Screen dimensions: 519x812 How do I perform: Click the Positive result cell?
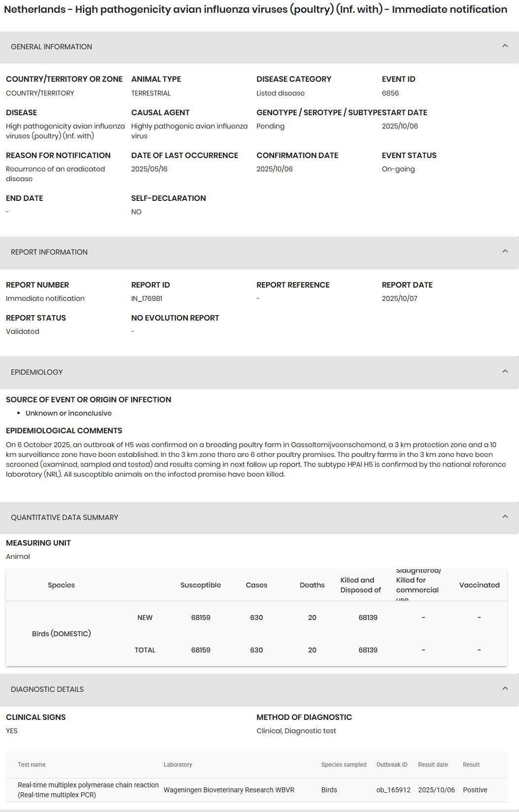point(475,790)
